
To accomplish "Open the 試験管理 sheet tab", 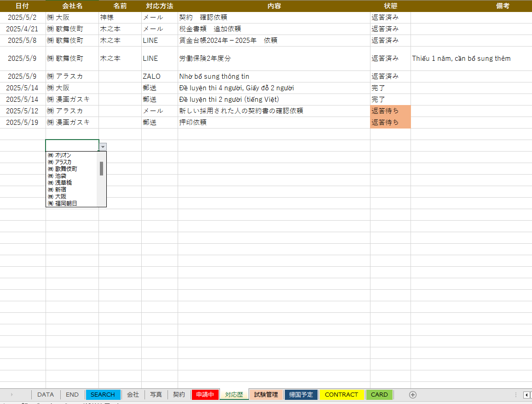I will (x=266, y=395).
